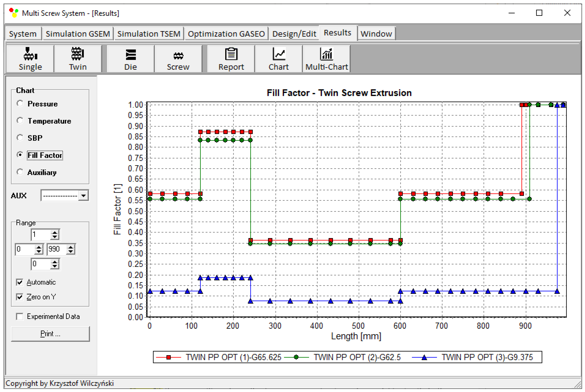Enable the Experimental Data checkbox
Image resolution: width=585 pixels, height=392 pixels.
[x=19, y=317]
